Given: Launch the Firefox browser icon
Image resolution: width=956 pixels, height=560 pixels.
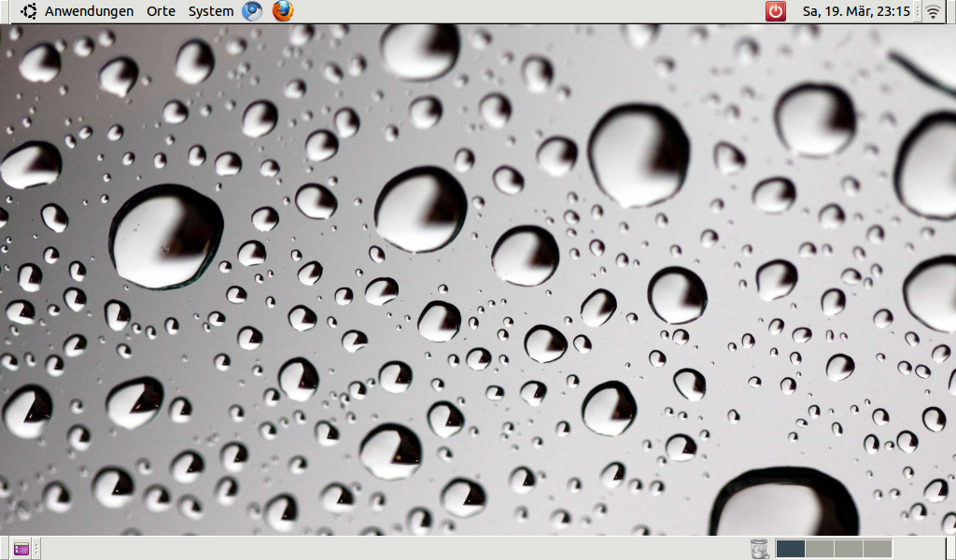Looking at the screenshot, I should point(282,11).
